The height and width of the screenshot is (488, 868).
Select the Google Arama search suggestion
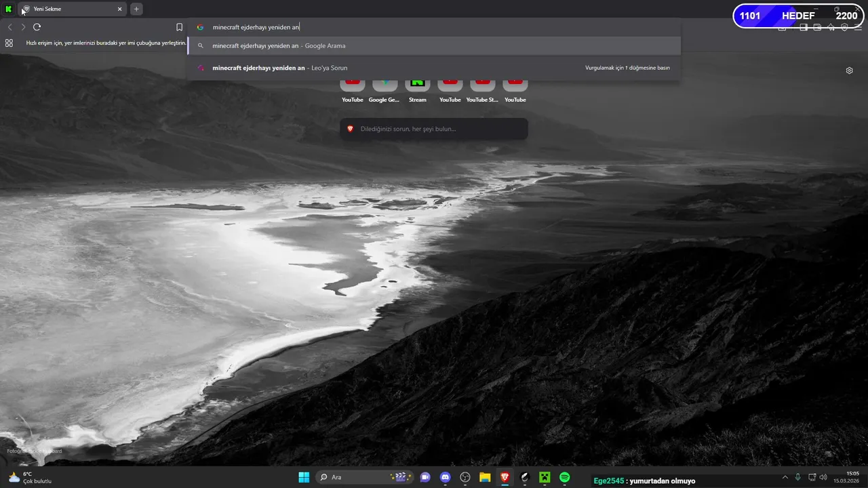[434, 45]
